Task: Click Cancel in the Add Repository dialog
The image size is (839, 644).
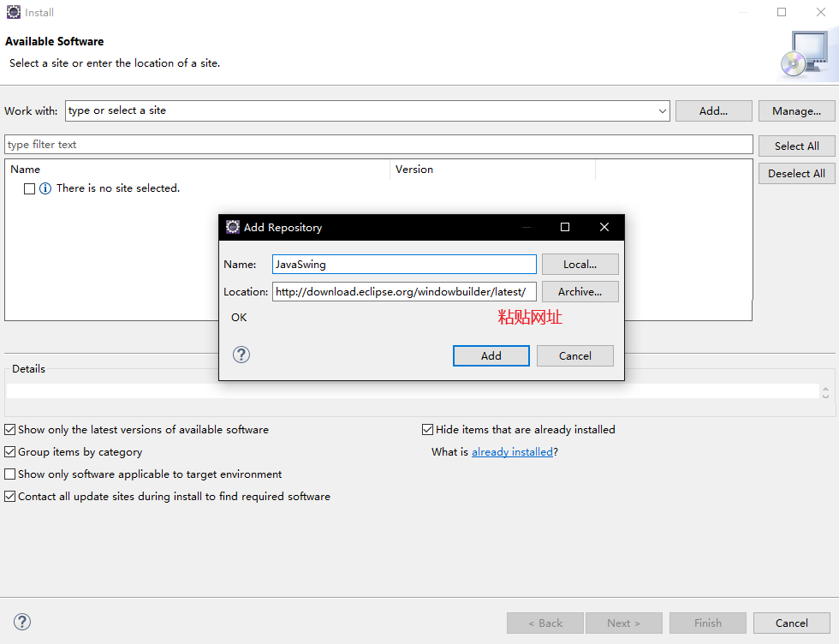Action: (x=575, y=356)
